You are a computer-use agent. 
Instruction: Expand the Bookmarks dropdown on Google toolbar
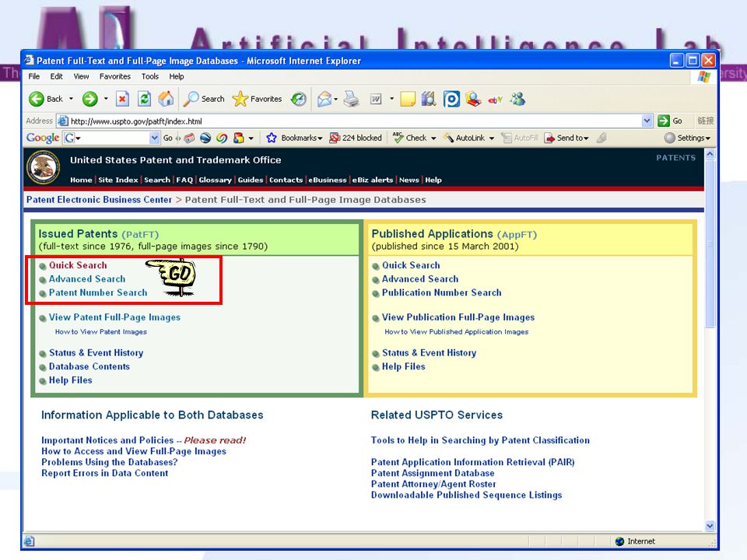click(x=320, y=138)
